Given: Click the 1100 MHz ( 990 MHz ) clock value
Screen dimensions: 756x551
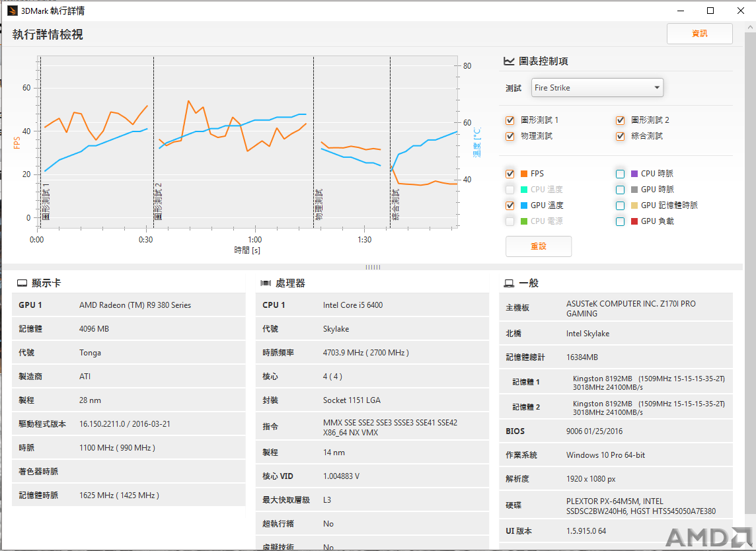Looking at the screenshot, I should [x=117, y=448].
